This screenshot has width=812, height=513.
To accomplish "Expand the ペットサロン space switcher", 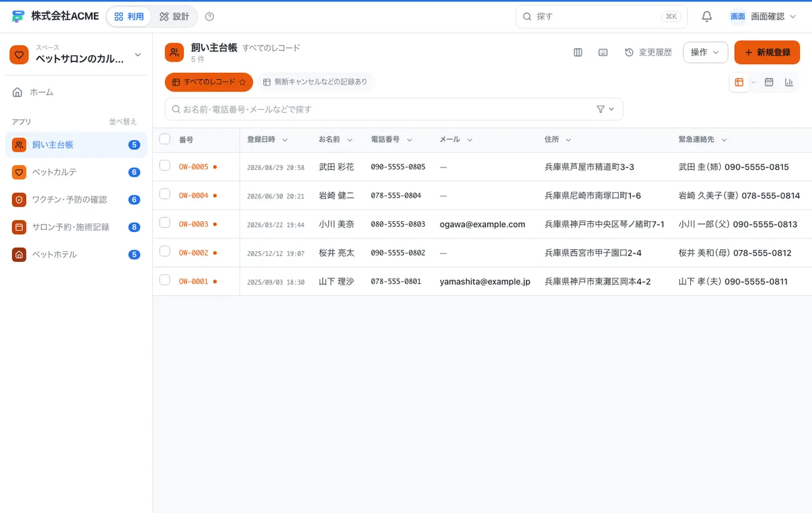I will (76, 55).
